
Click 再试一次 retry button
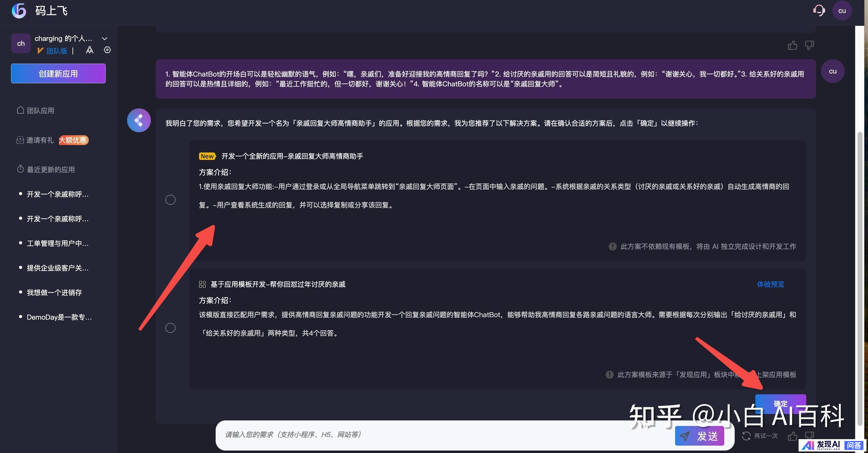coord(760,436)
